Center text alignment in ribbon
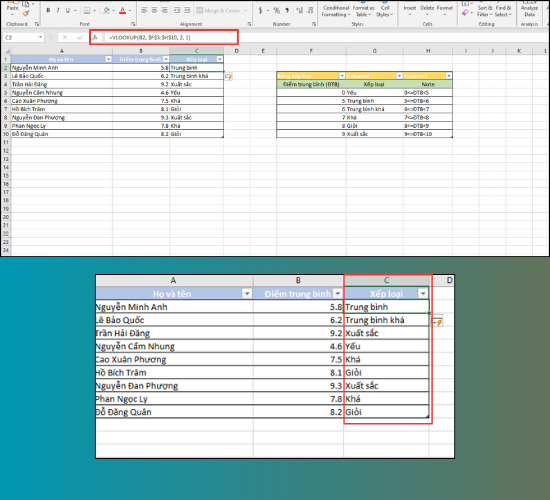 pyautogui.click(x=154, y=11)
